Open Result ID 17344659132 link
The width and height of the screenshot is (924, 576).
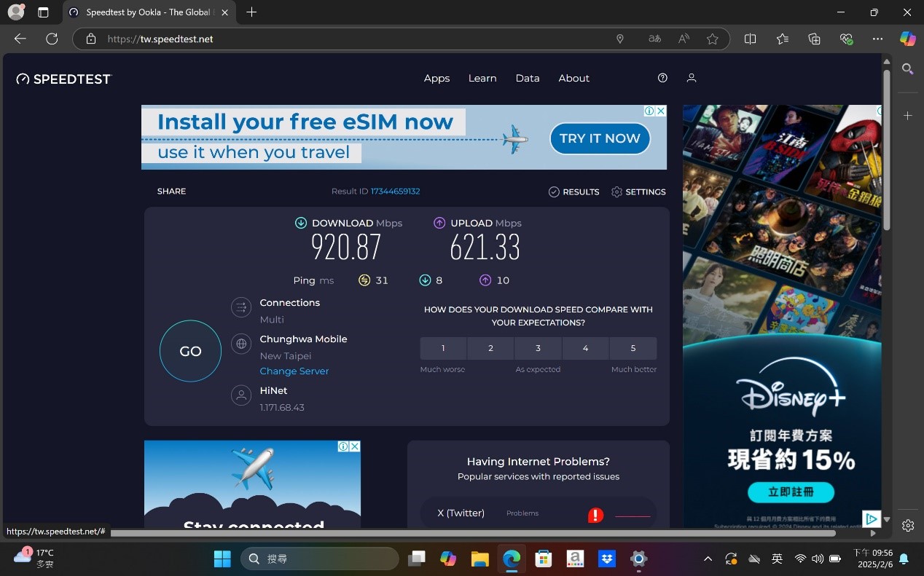395,192
